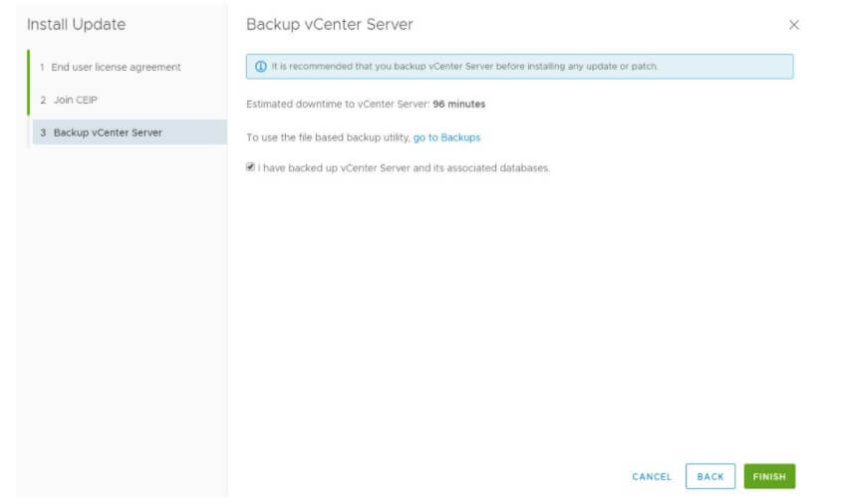Select step 3 Backup vCenter Server in sidebar

point(108,132)
